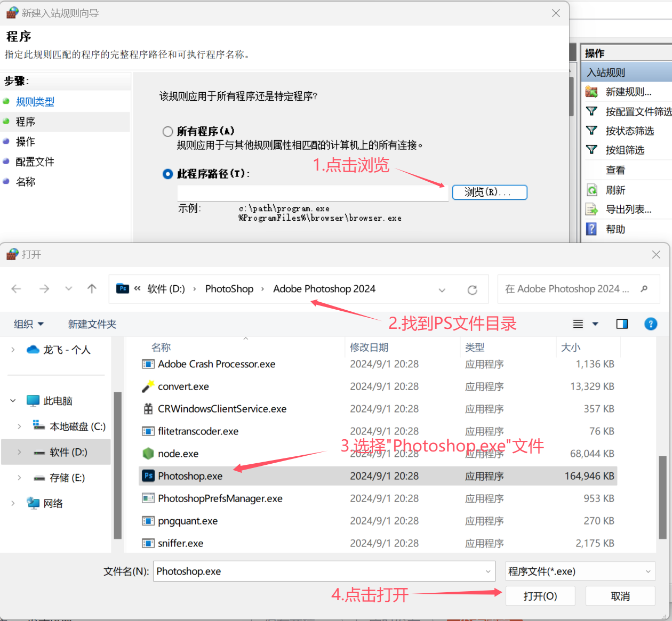Sort by 修改日期 column header

coord(369,347)
